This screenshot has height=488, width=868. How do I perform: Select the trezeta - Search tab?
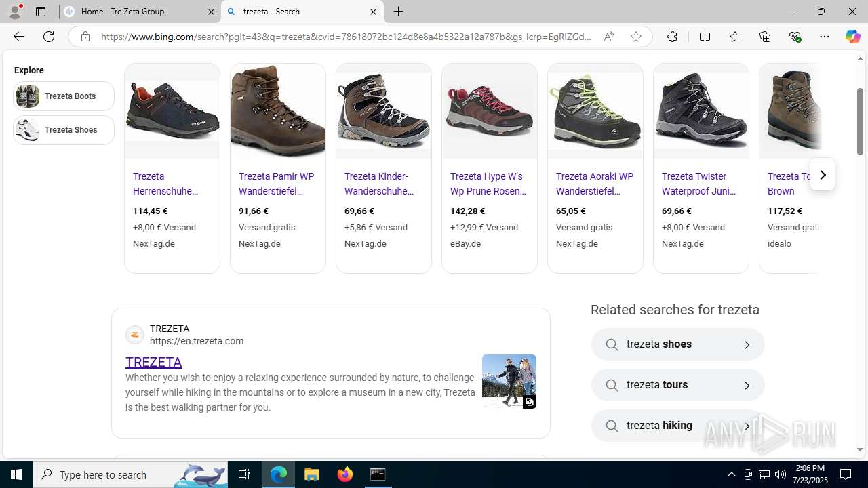[x=302, y=12]
